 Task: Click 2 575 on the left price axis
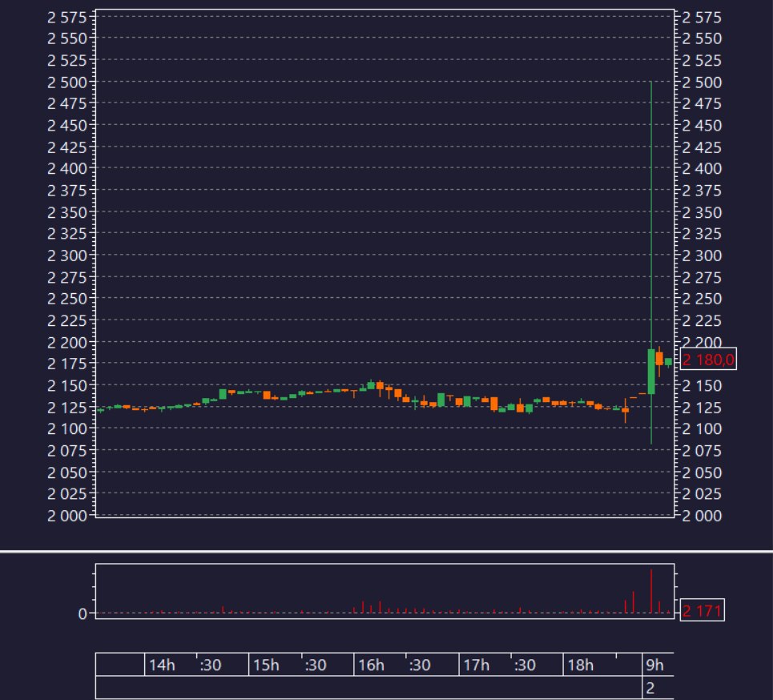pyautogui.click(x=67, y=18)
